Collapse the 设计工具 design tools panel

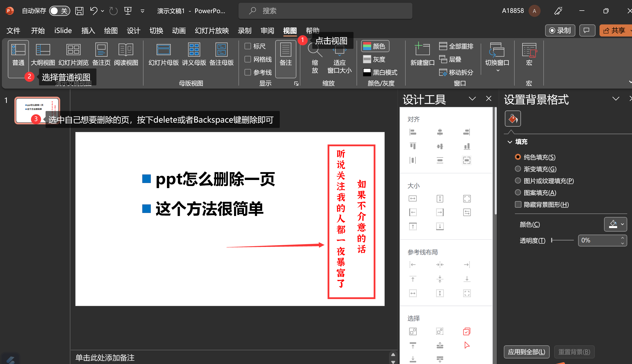coord(473,98)
